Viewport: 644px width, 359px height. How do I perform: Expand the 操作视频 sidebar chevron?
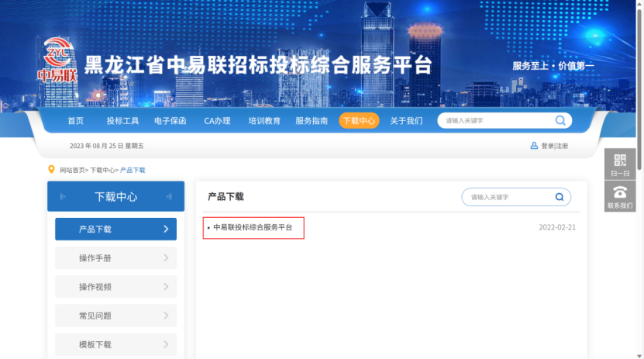[166, 287]
